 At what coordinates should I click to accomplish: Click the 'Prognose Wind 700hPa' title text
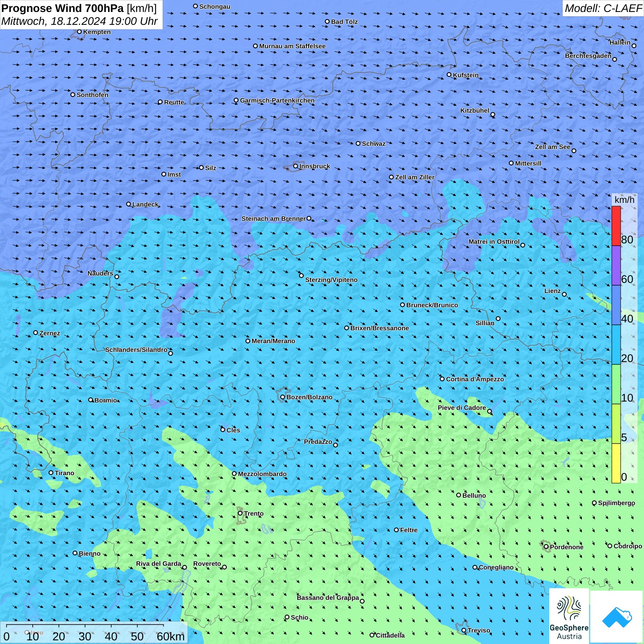point(63,8)
